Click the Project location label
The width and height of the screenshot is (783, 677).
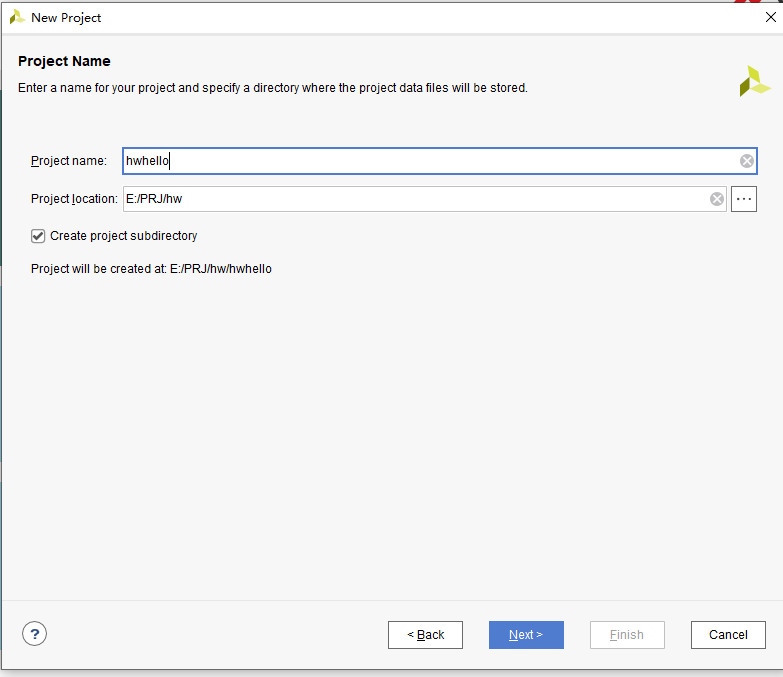click(74, 199)
